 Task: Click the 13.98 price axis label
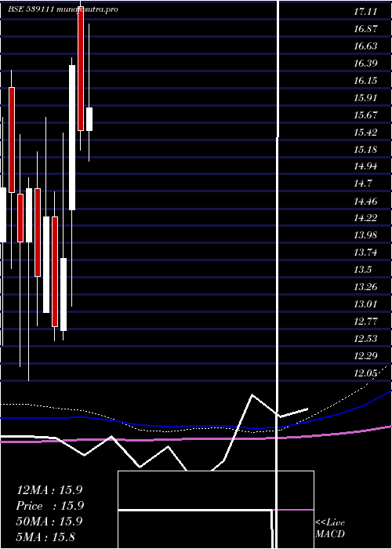pos(365,235)
